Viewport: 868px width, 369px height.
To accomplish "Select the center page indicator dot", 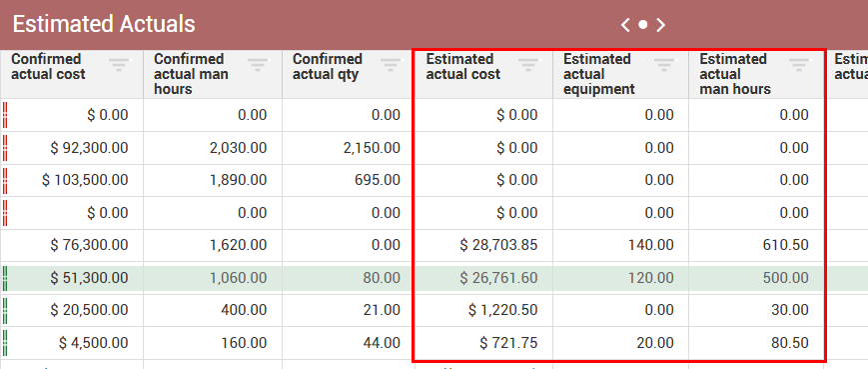I will pos(642,24).
